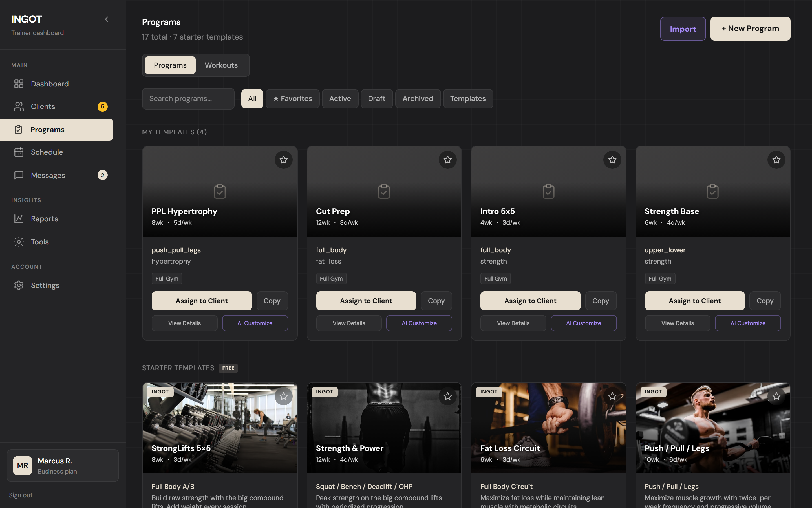This screenshot has width=812, height=508.
Task: Click the Dashboard grid icon
Action: point(19,84)
